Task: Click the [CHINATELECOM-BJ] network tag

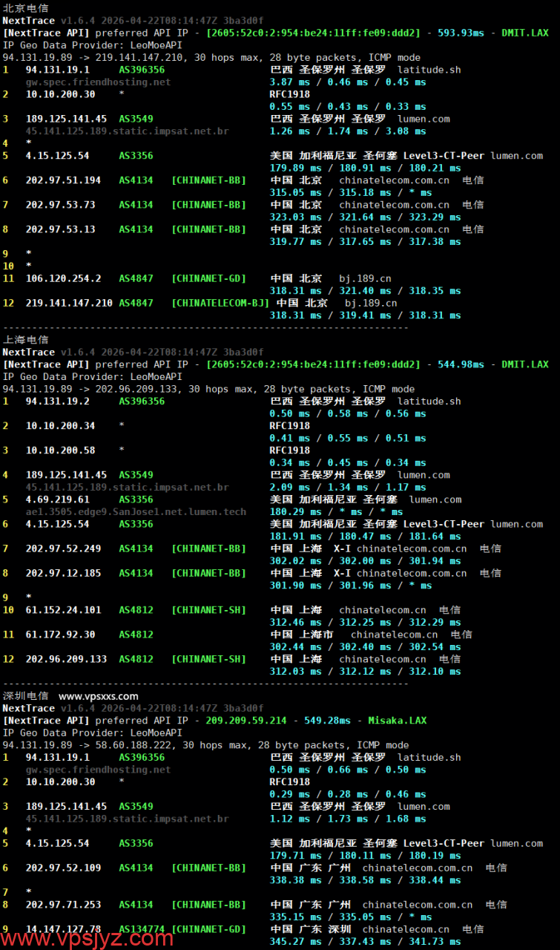Action: coord(220,303)
